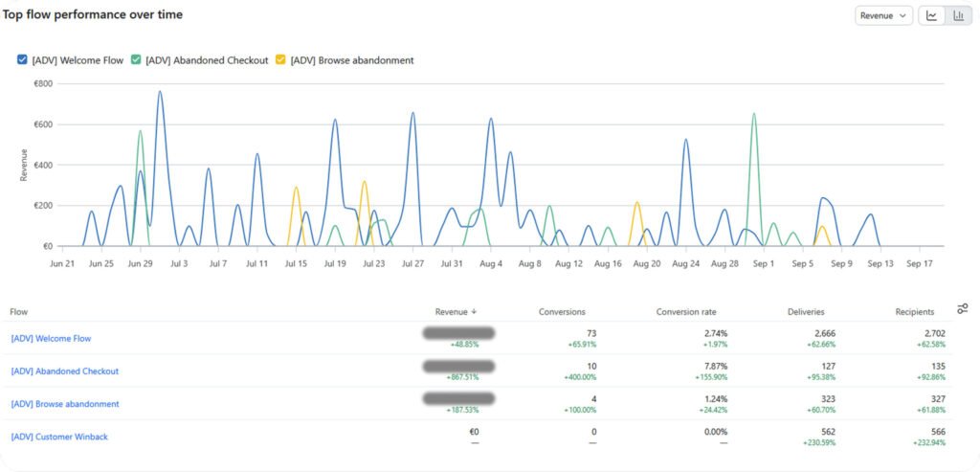This screenshot has height=472, width=980.
Task: Toggle the Abandoned Checkout series checkbox
Action: pos(136,60)
